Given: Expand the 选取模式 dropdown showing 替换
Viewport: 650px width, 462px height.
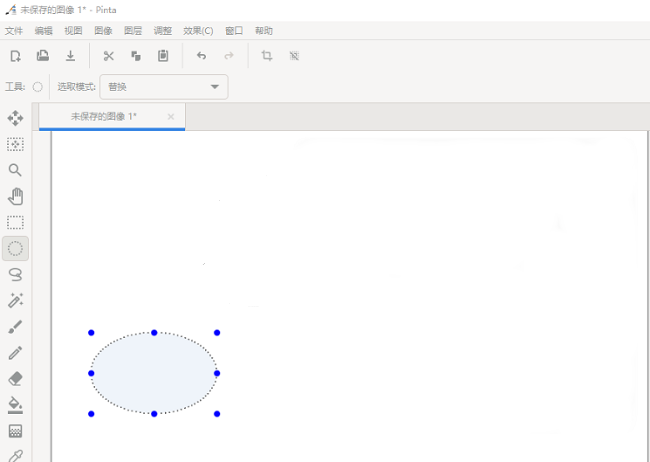Looking at the screenshot, I should pos(164,87).
